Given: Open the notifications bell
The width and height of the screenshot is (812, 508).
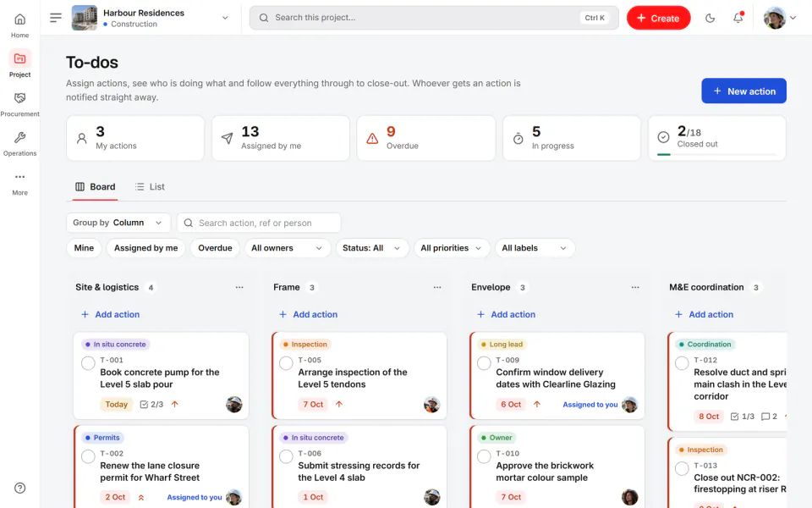Looking at the screenshot, I should point(738,18).
